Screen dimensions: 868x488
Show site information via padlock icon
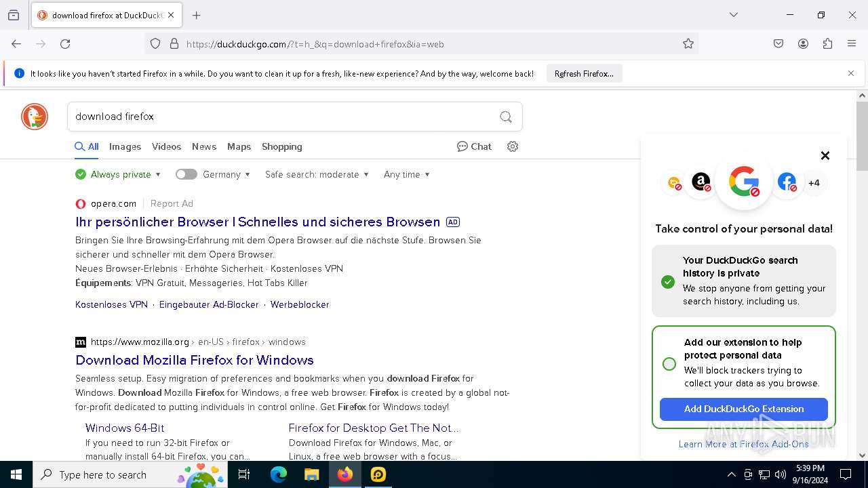(x=174, y=44)
